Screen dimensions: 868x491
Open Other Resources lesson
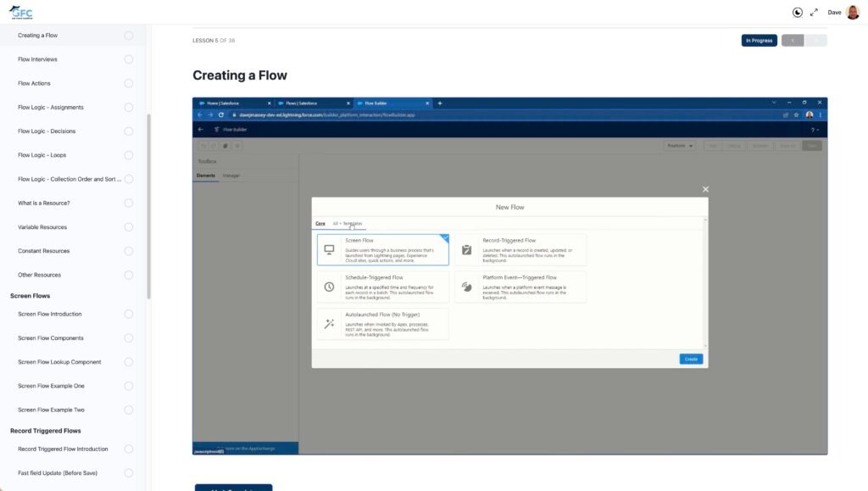[x=39, y=275]
